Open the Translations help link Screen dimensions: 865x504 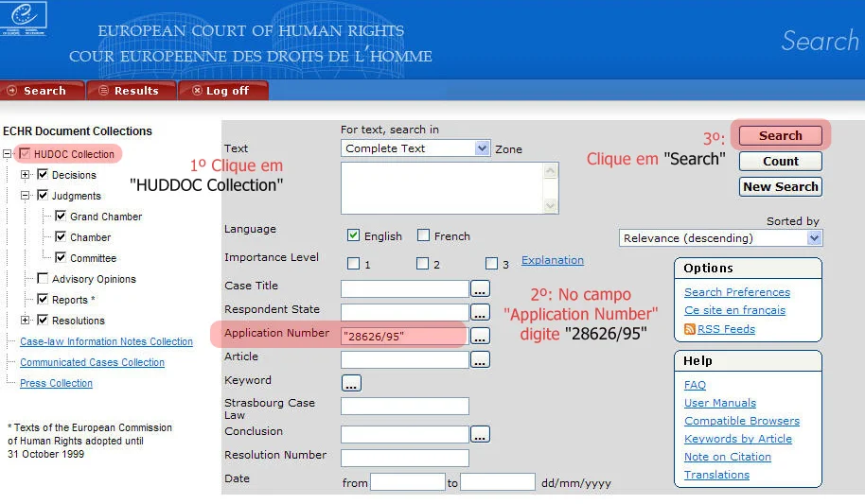pos(716,475)
